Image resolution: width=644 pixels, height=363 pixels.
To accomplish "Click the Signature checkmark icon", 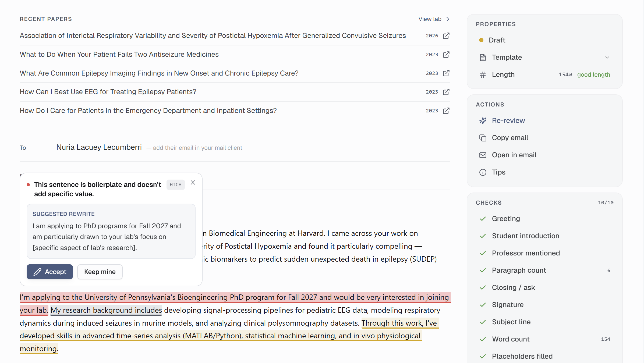I will pos(483,305).
